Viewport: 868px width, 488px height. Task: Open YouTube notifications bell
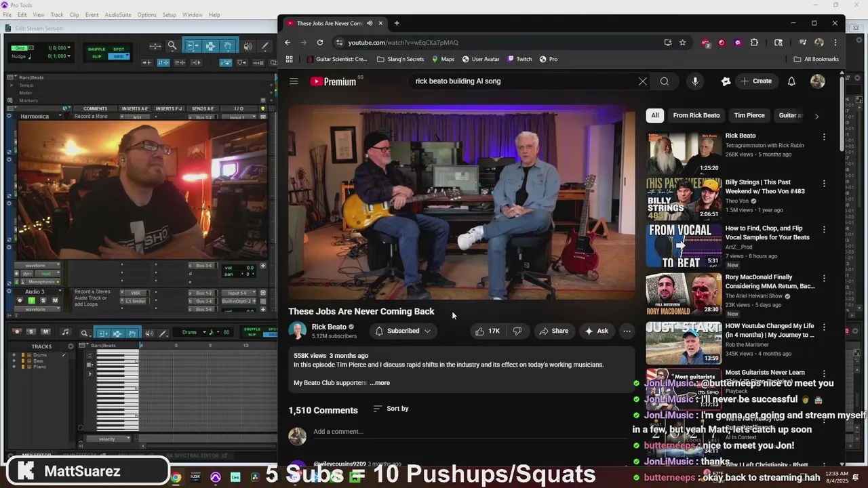coord(791,81)
